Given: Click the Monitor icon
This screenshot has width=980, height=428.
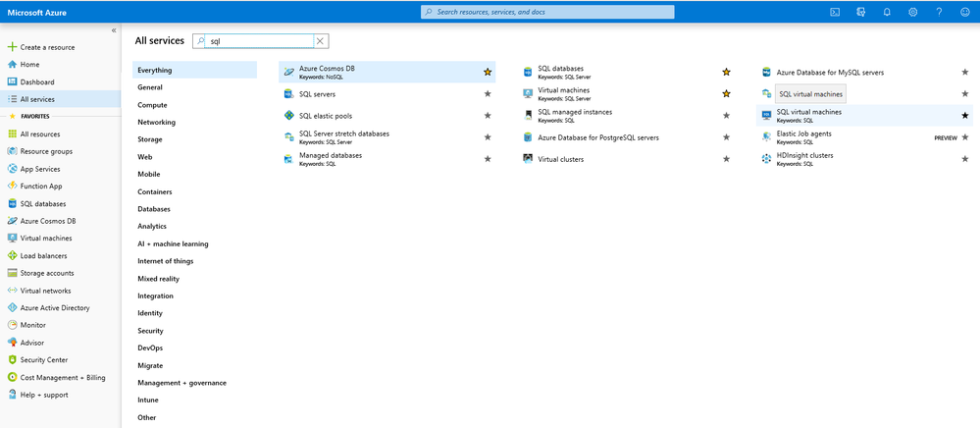Looking at the screenshot, I should click(11, 325).
